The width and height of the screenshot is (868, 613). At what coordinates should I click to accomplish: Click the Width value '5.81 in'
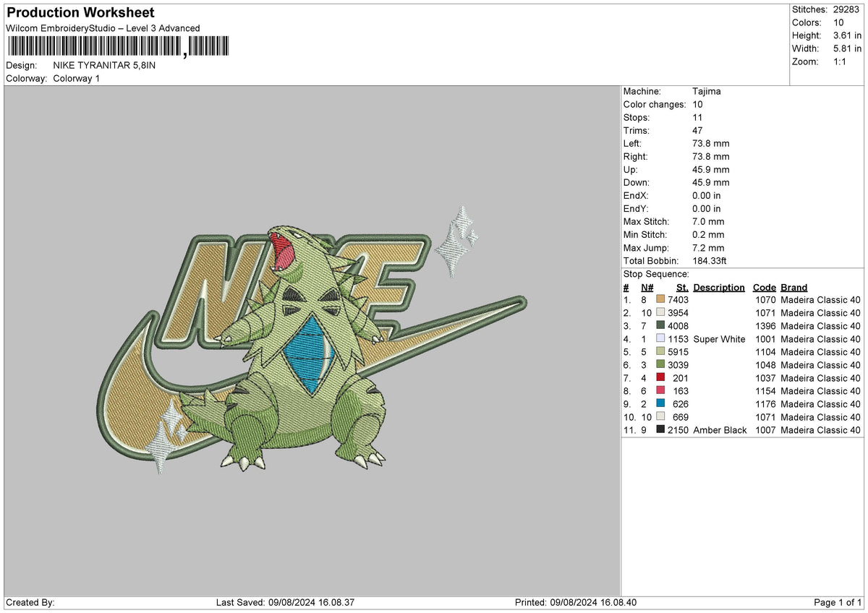846,48
